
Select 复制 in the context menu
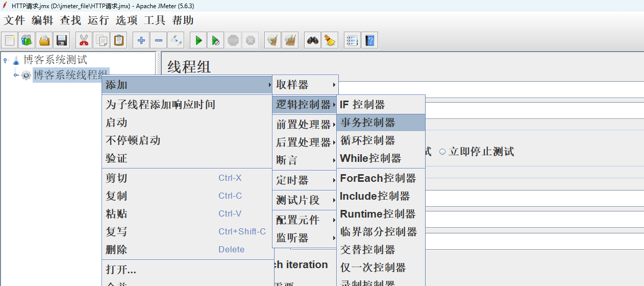coord(188,196)
